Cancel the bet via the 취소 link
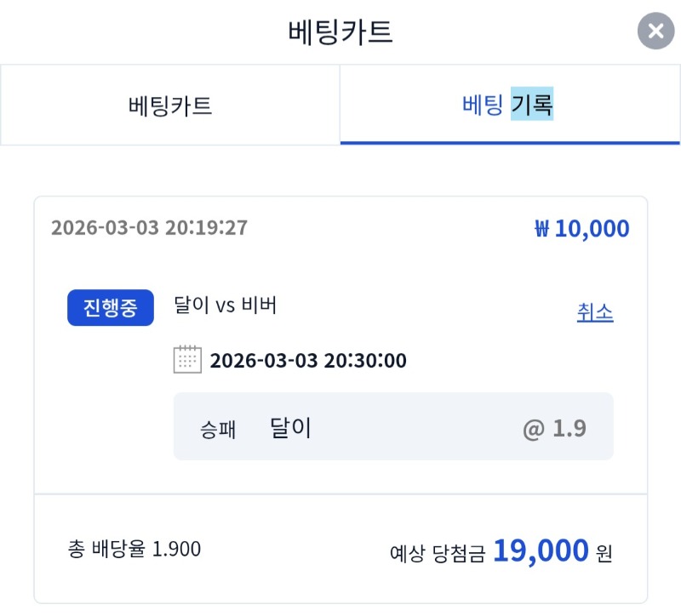 [594, 312]
